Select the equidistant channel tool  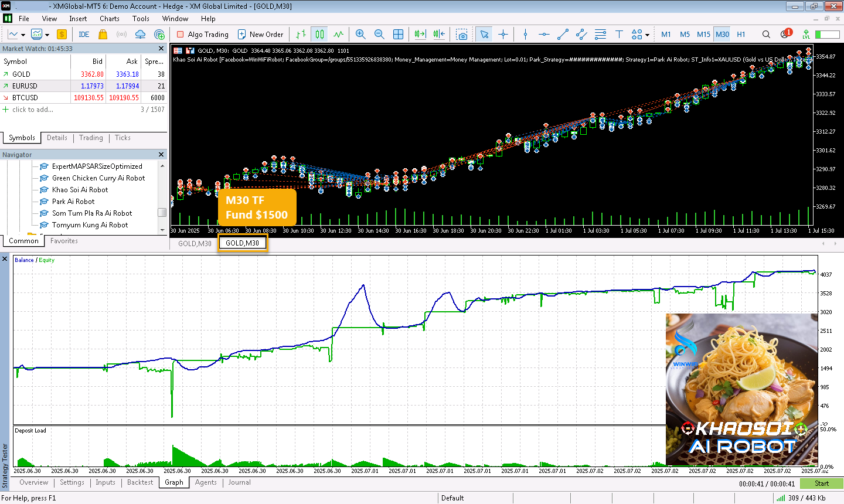pyautogui.click(x=581, y=34)
